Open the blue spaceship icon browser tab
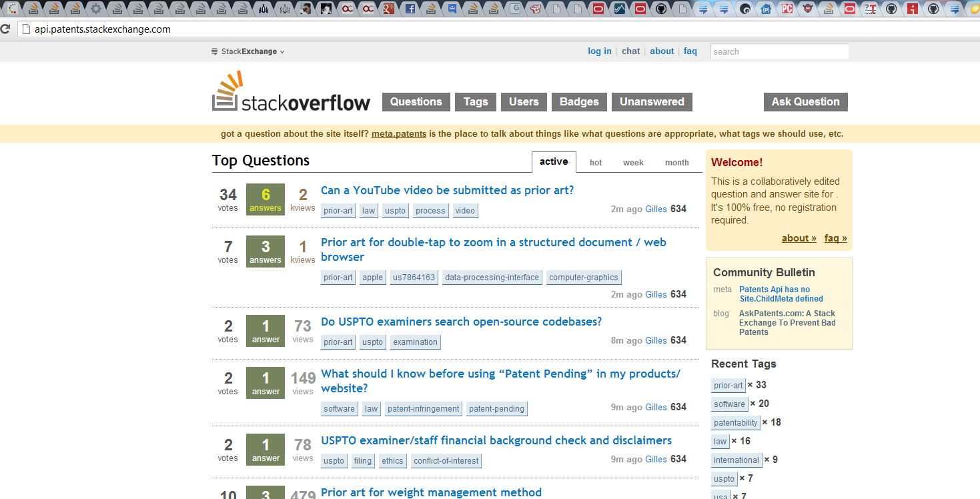Viewport: 980px width, 499px height. coord(264,9)
